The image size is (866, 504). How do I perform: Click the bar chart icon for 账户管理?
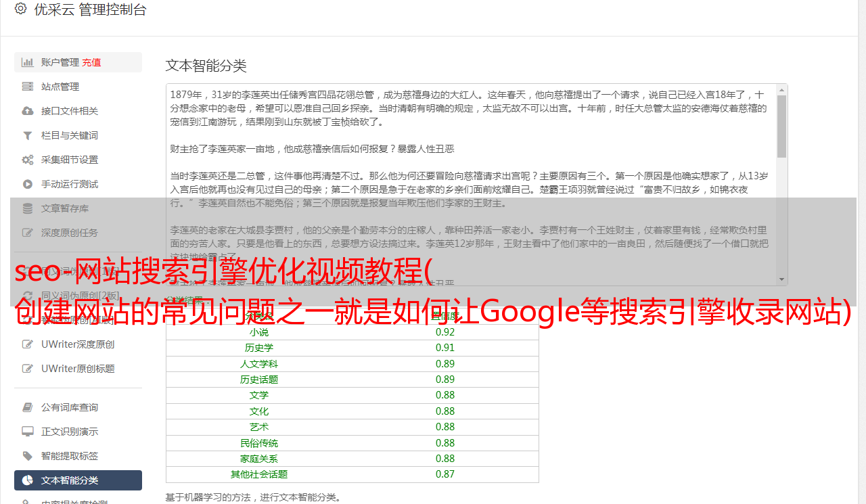point(28,62)
